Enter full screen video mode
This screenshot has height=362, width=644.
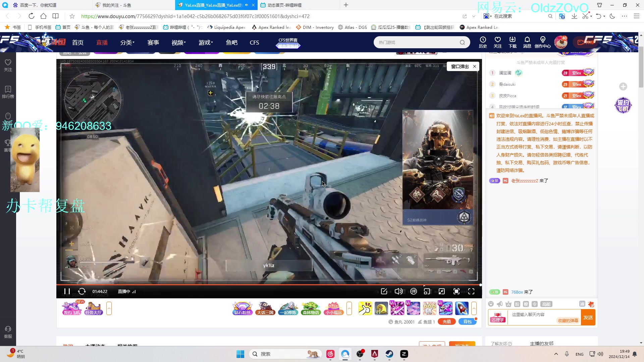(471, 291)
